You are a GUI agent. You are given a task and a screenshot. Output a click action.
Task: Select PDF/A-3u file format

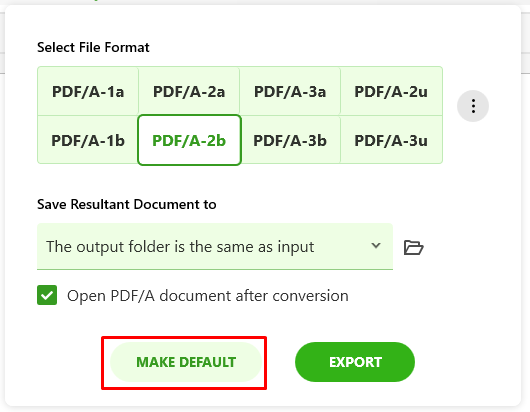click(391, 140)
